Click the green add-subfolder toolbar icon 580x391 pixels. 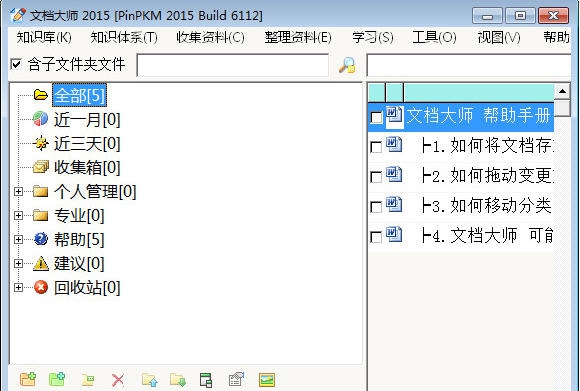57,380
